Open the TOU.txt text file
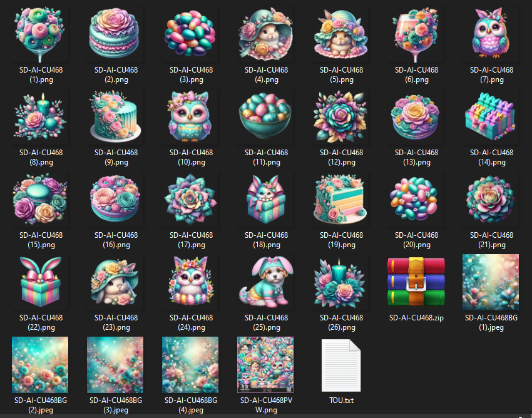This screenshot has width=532, height=418. click(x=341, y=365)
